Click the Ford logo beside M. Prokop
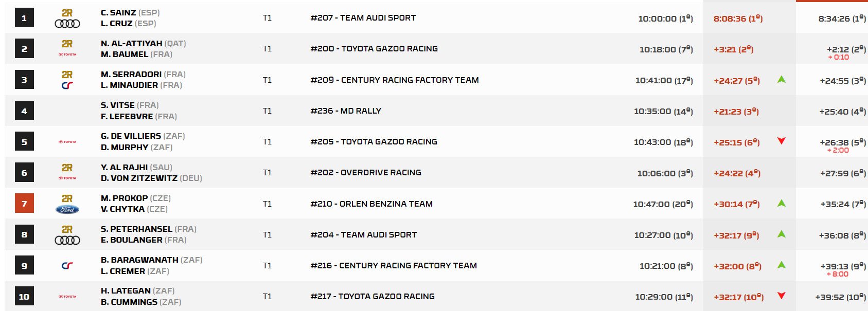 click(67, 209)
